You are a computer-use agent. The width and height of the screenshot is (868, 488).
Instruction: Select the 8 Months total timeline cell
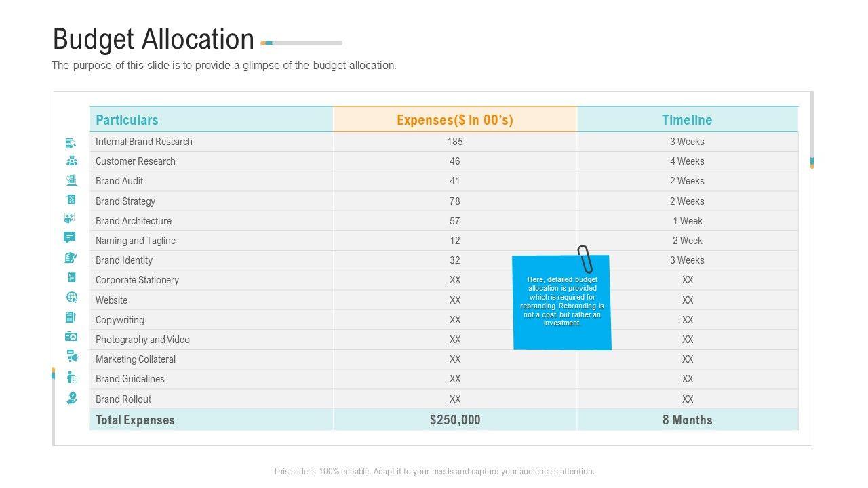[x=687, y=420]
